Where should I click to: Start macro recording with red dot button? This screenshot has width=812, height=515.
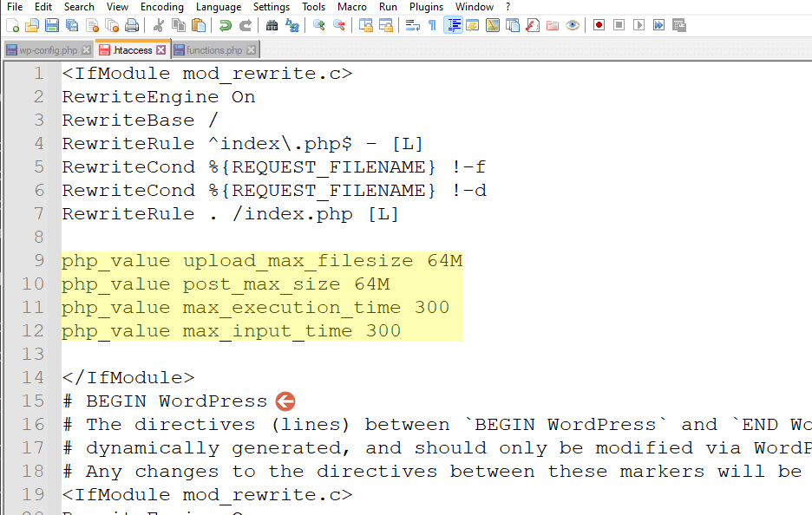click(x=599, y=25)
